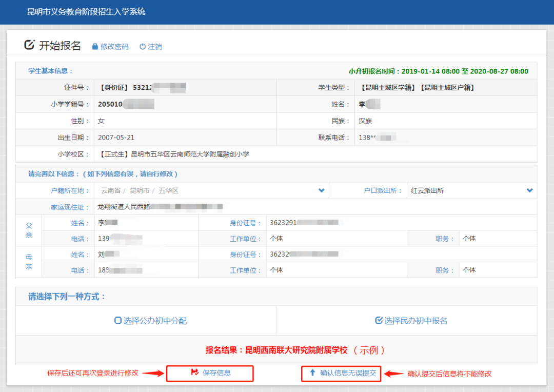Uncheck 选择民办初中报名 checkbox

click(x=379, y=321)
